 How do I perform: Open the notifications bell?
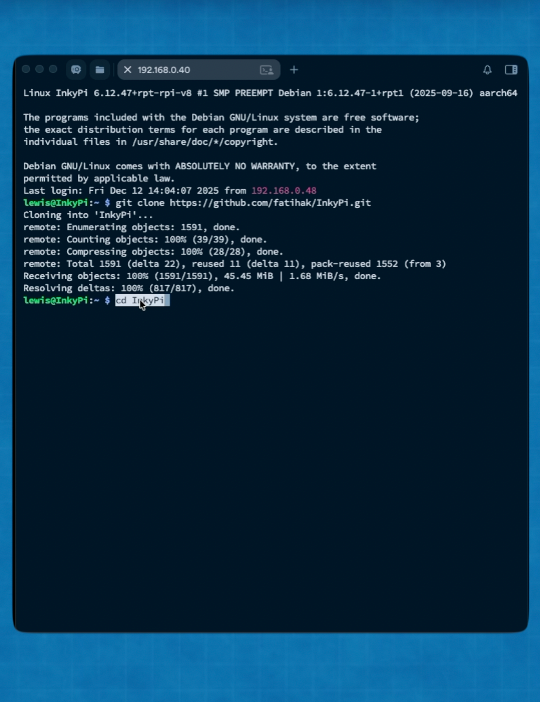tap(487, 69)
